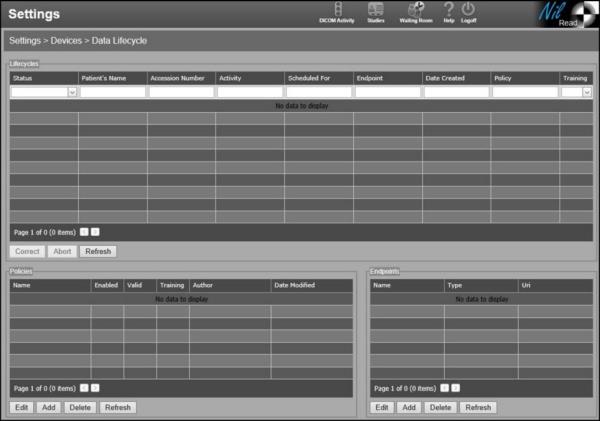Open the DICOM Activity icon

tap(339, 11)
